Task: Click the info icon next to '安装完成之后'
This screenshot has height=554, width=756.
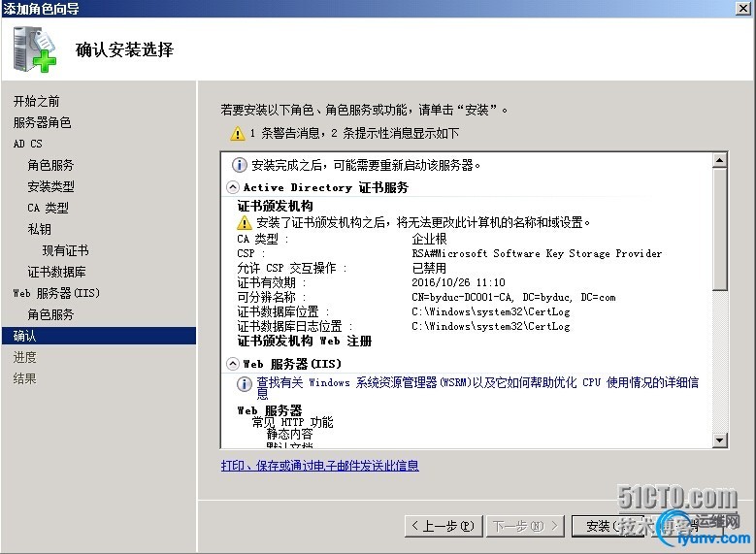Action: [239, 165]
